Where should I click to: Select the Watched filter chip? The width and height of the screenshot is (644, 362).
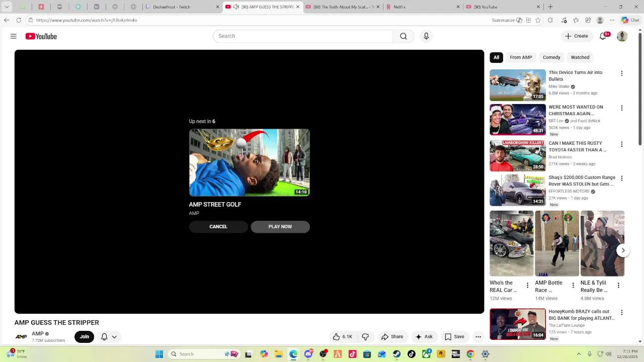coord(580,57)
